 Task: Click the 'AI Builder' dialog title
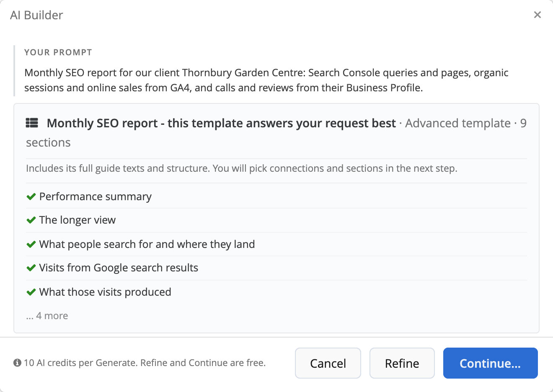coord(36,15)
